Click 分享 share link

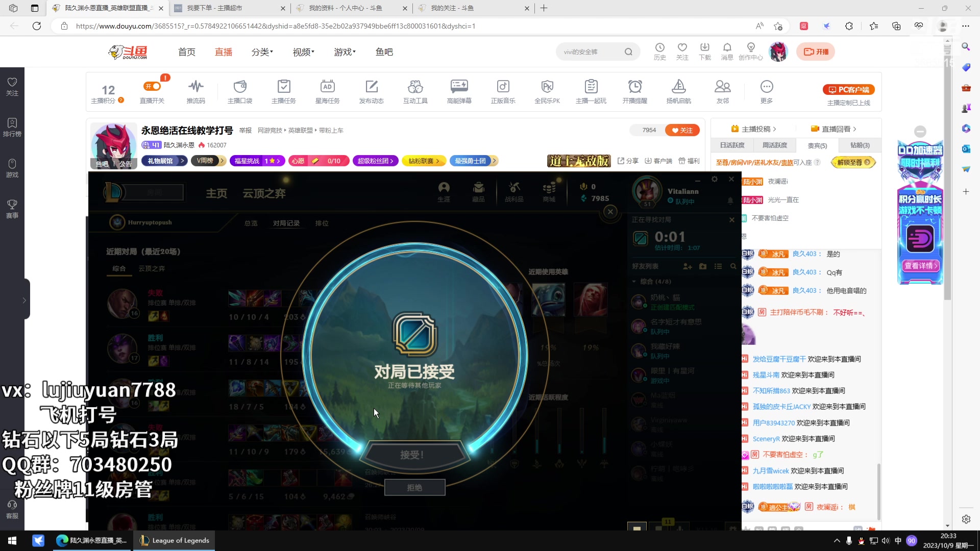628,161
